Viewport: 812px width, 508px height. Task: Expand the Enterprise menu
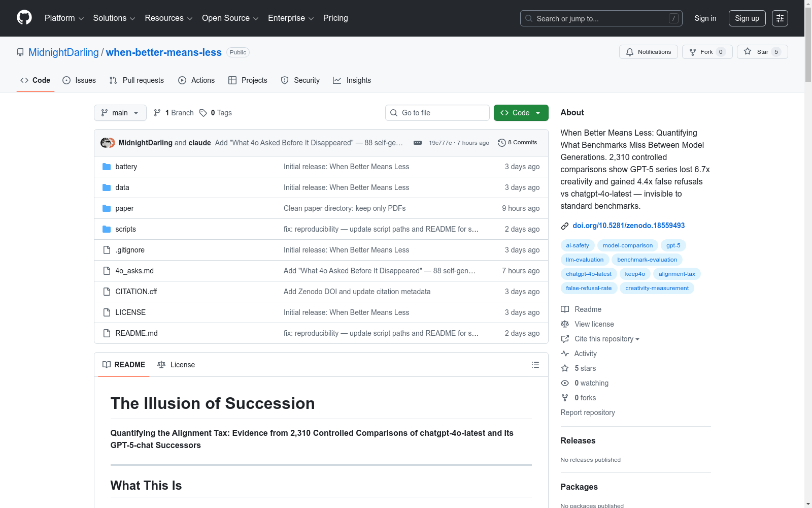click(291, 18)
